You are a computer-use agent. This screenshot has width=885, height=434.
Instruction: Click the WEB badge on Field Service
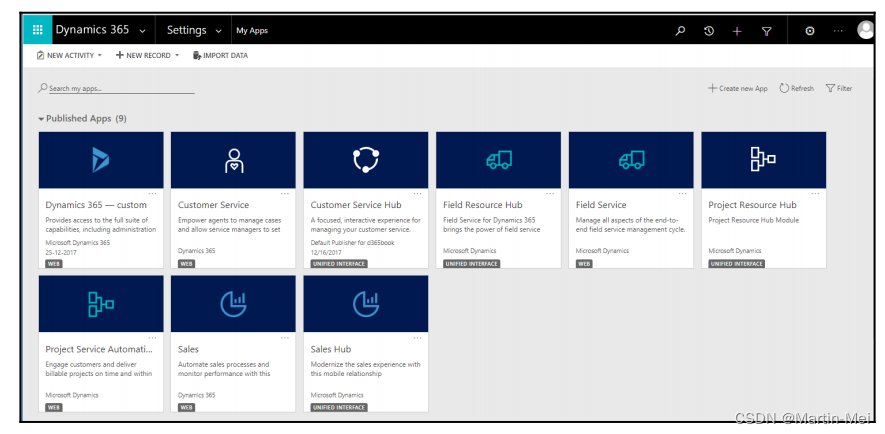click(x=584, y=264)
